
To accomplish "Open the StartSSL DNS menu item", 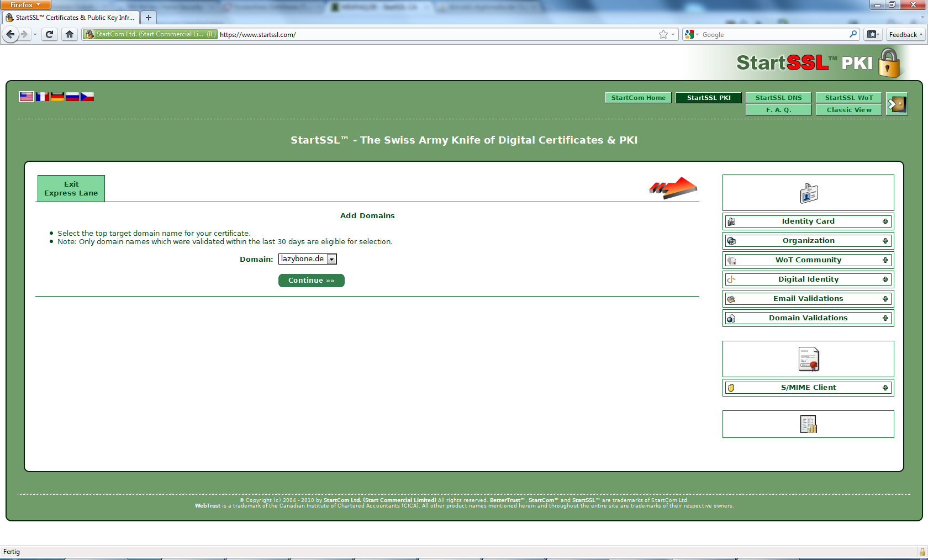I will [779, 98].
